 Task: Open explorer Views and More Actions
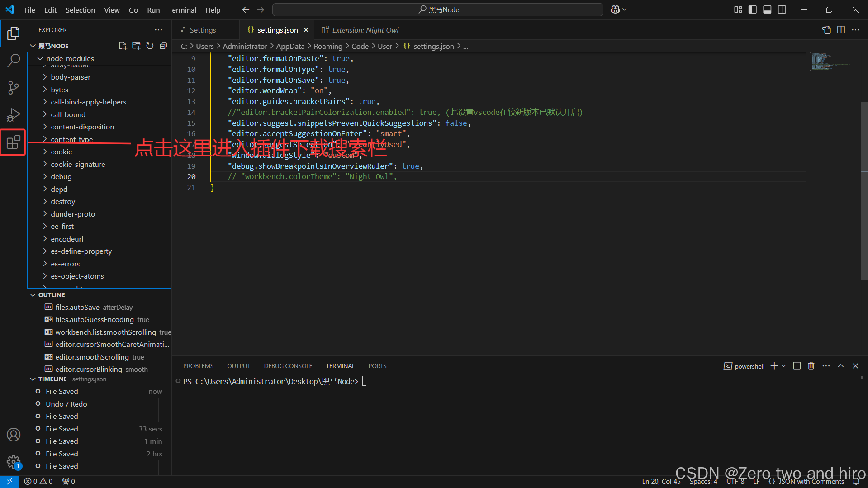[x=158, y=30]
